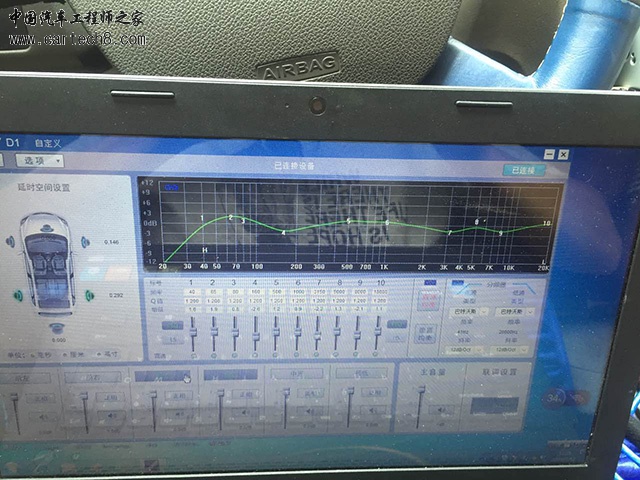Click the 0.146 front speaker delay value
Viewport: 640px width, 480px height.
111,242
